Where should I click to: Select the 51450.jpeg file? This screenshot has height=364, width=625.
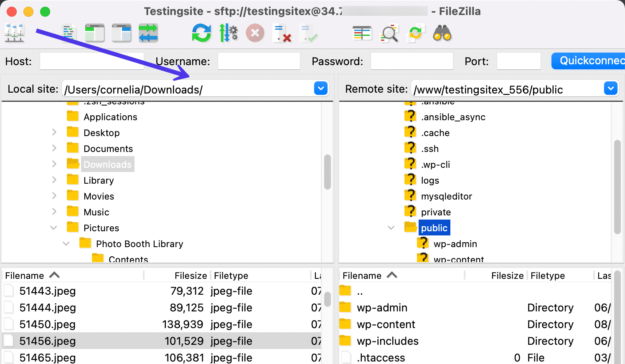point(48,324)
